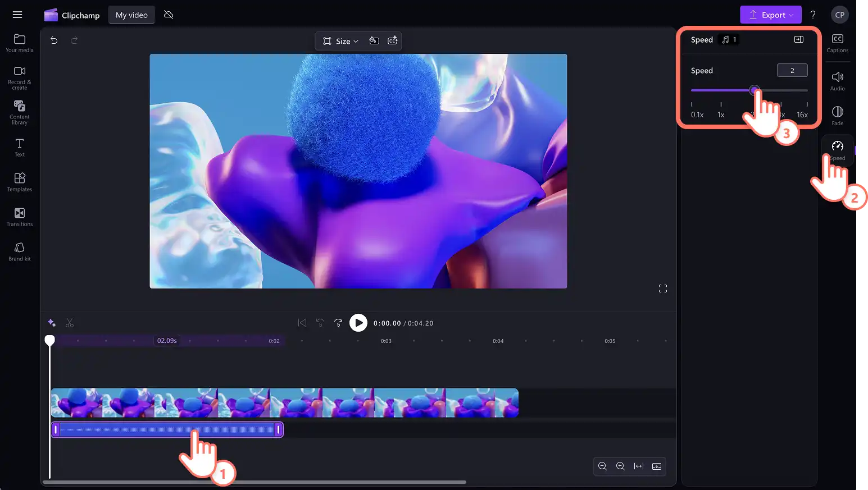
Task: Click the 0:03 ruler mark
Action: (386, 341)
